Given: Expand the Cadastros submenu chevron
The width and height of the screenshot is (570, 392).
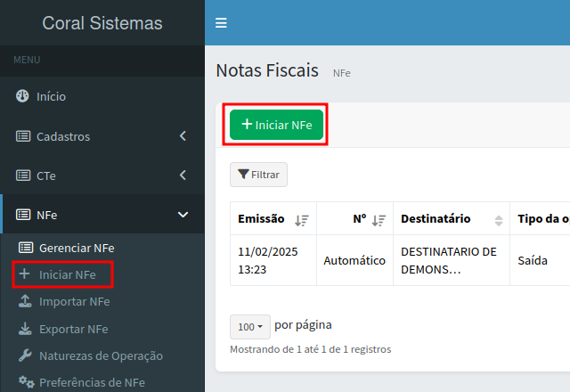Looking at the screenshot, I should [183, 136].
